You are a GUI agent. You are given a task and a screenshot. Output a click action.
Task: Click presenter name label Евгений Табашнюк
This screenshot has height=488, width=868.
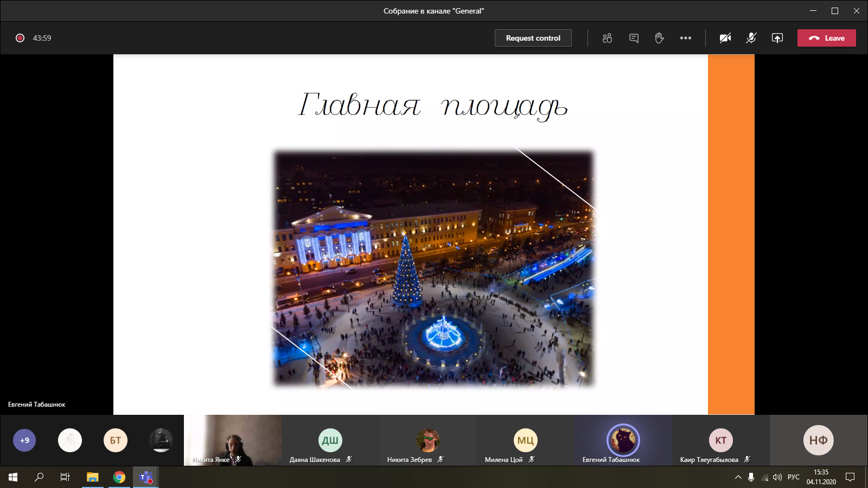pos(36,404)
